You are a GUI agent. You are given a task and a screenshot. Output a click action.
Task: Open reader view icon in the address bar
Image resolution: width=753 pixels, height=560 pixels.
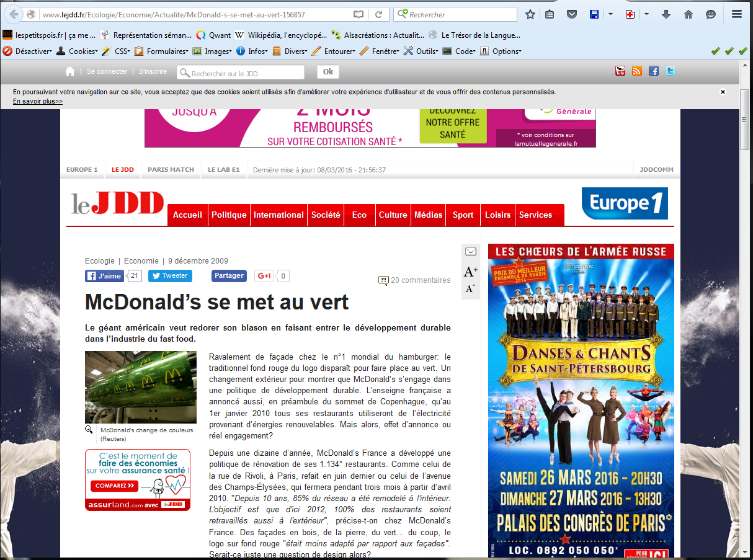coord(359,14)
